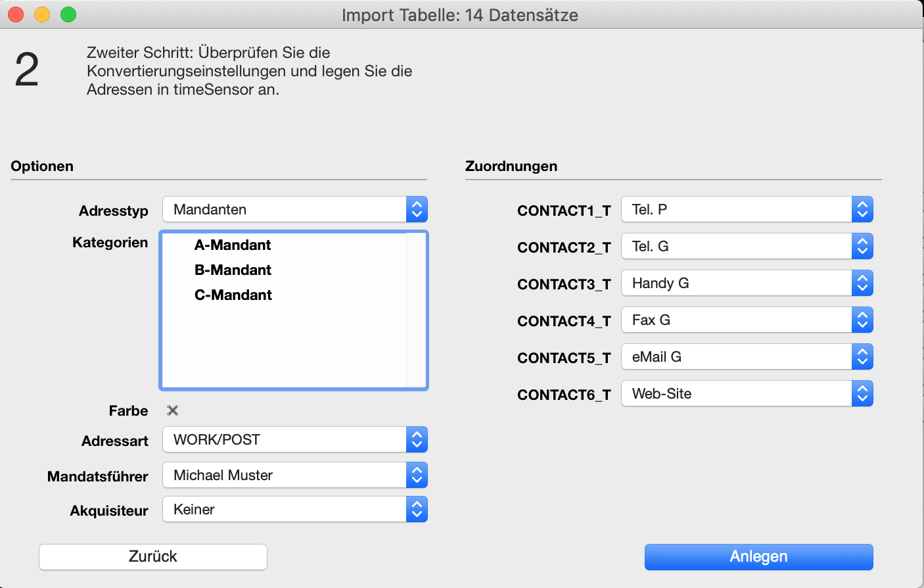This screenshot has height=588, width=924.
Task: Open the Adresstyp dropdown showing Mandanten
Action: click(x=295, y=210)
